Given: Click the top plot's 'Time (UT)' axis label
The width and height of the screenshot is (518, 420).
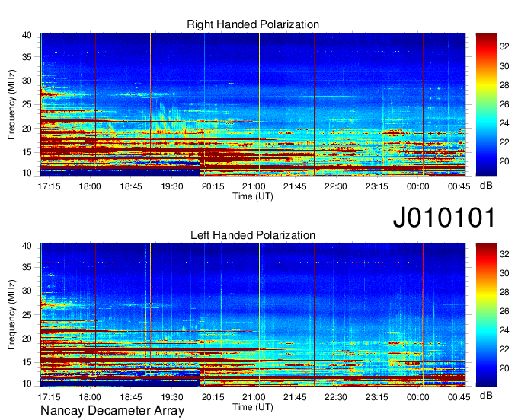Looking at the screenshot, I should coord(253,196).
